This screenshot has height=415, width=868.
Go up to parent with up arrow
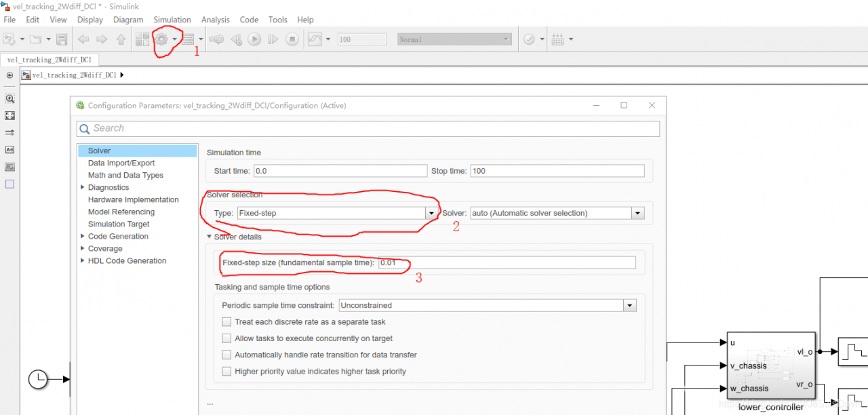(x=121, y=39)
